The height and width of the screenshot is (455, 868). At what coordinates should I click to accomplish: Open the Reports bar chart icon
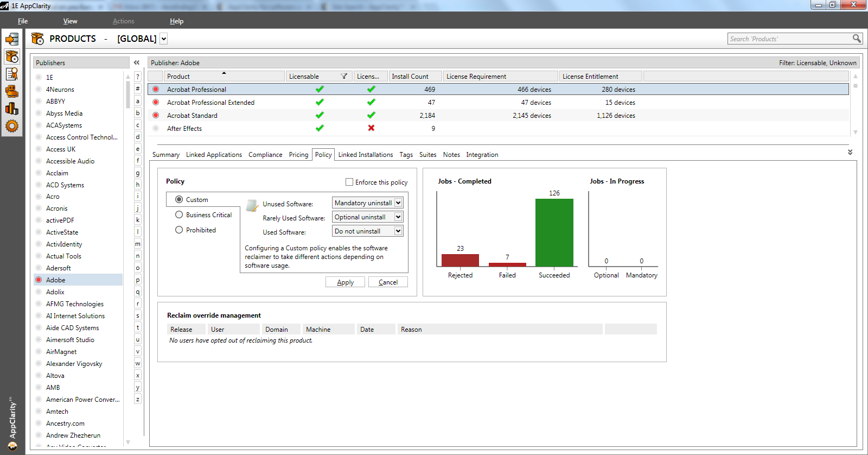point(12,109)
